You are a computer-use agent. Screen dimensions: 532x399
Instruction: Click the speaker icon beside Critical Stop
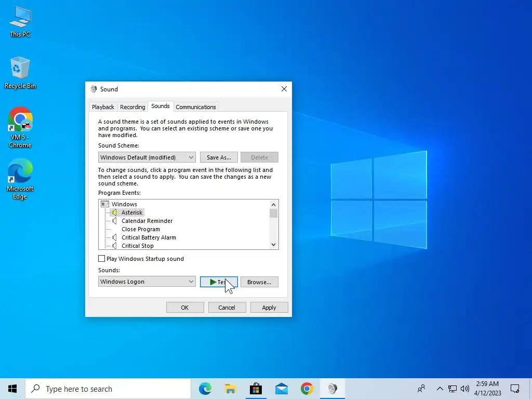114,246
